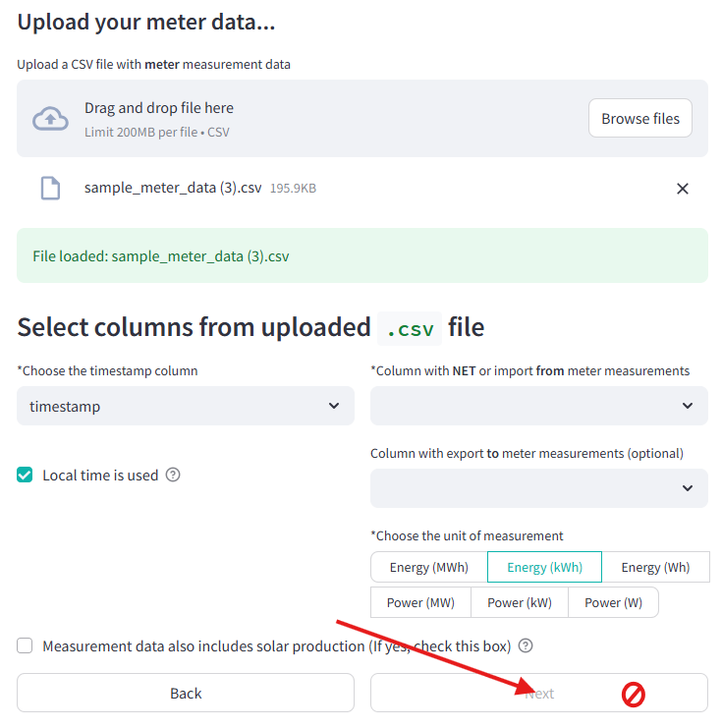The image size is (722, 728).
Task: Choose Power (kW) as measurement unit
Action: (520, 602)
